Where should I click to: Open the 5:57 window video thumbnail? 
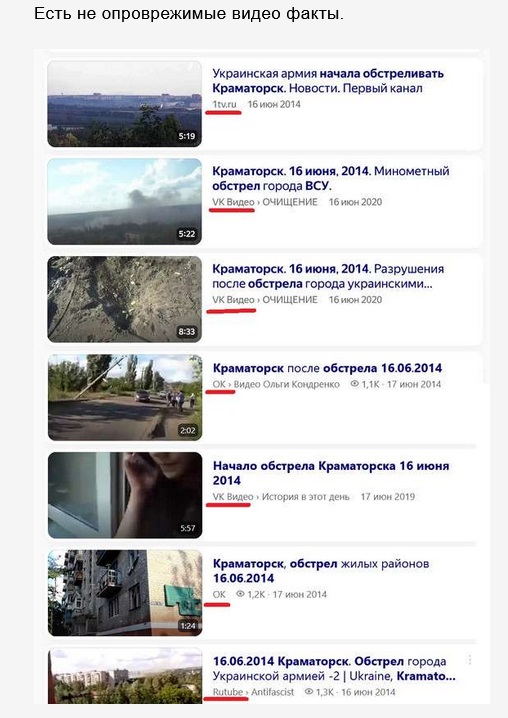tap(125, 495)
